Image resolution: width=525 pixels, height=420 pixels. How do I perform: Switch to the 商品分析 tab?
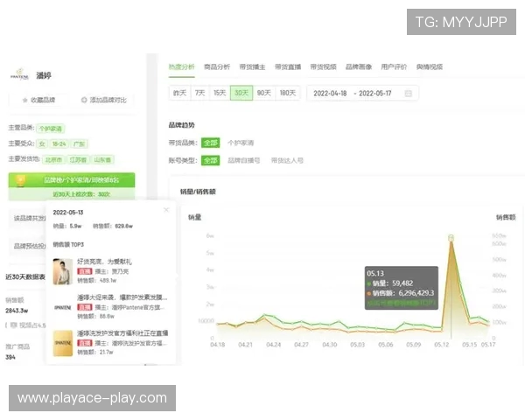click(x=217, y=67)
